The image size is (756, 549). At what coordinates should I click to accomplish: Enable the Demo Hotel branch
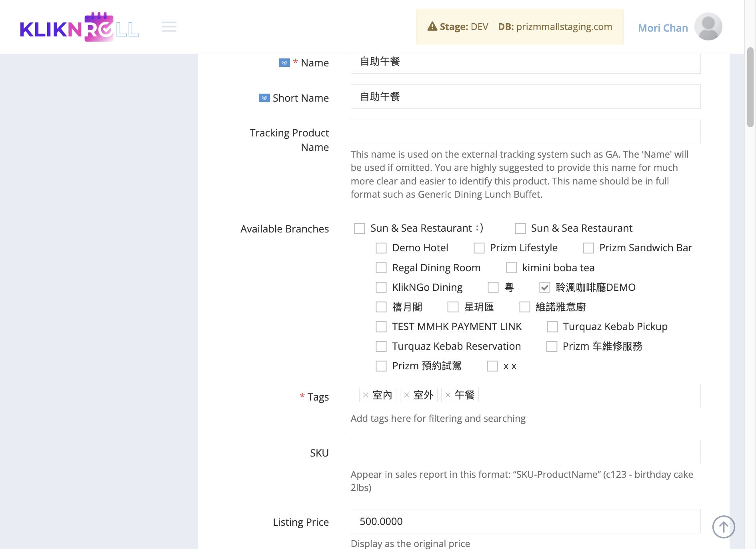(381, 248)
